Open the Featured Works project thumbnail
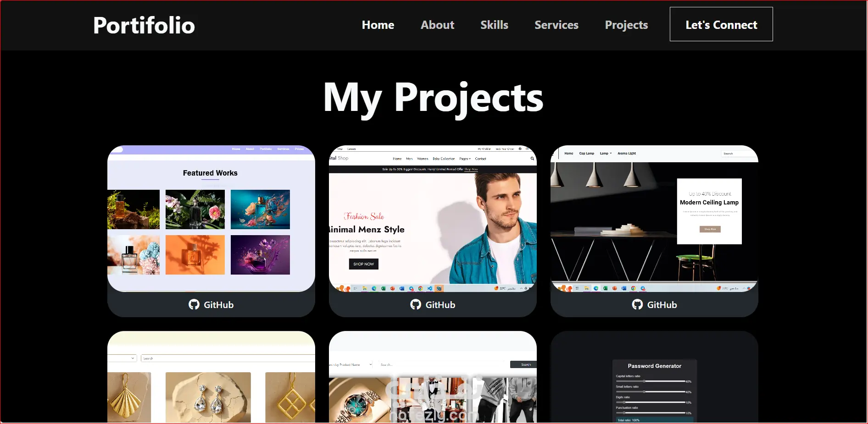868x424 pixels. coord(211,219)
